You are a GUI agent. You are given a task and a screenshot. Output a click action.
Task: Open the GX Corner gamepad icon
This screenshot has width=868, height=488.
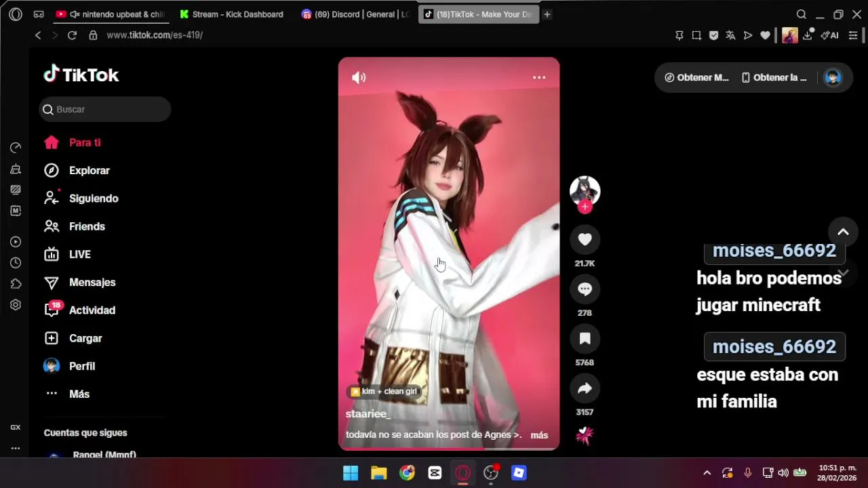pyautogui.click(x=39, y=14)
